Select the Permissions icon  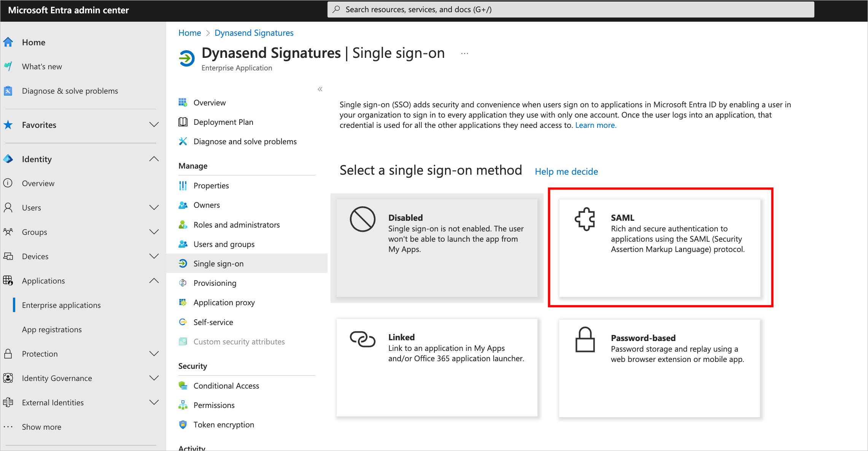(x=184, y=405)
